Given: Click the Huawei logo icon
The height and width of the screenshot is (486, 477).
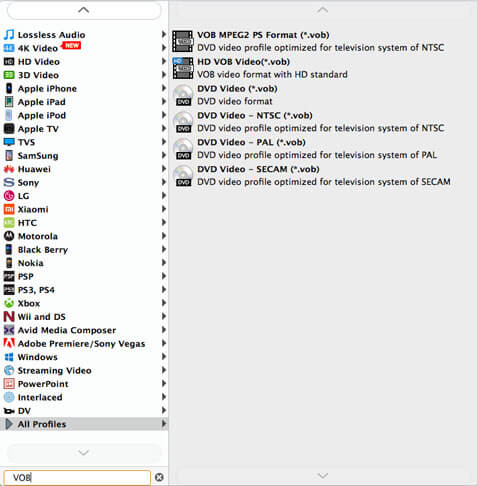Looking at the screenshot, I should click(x=9, y=169).
